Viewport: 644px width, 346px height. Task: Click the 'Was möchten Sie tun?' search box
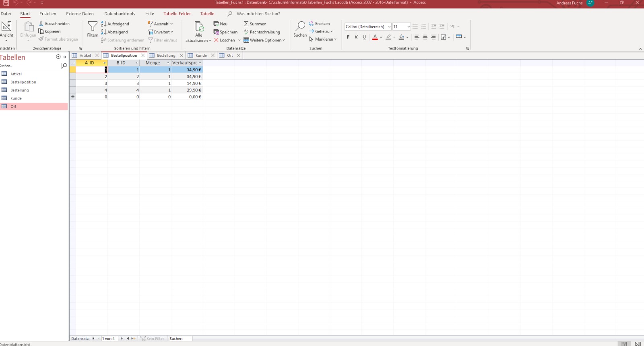coord(258,14)
